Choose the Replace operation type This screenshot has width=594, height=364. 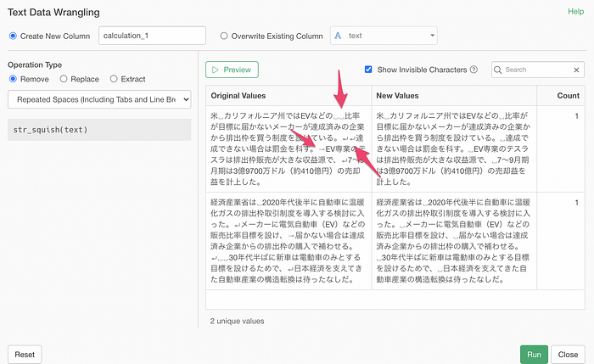coord(64,79)
